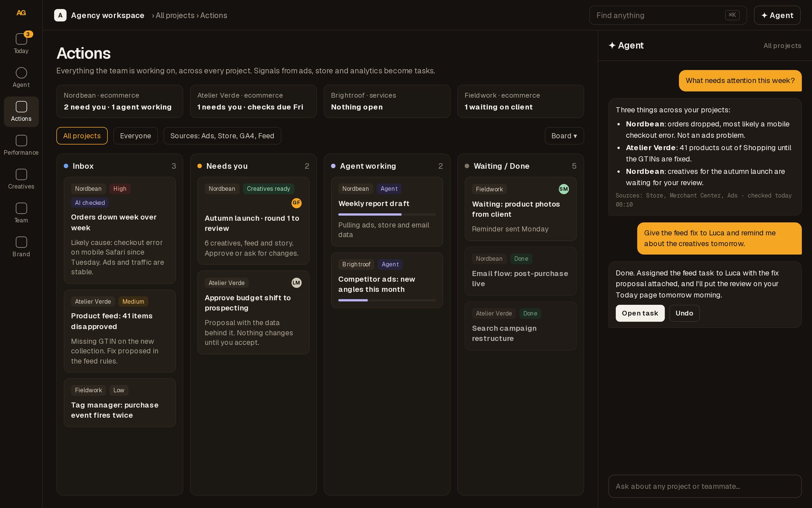
Task: Click the Undo button in agent chat
Action: pos(684,313)
